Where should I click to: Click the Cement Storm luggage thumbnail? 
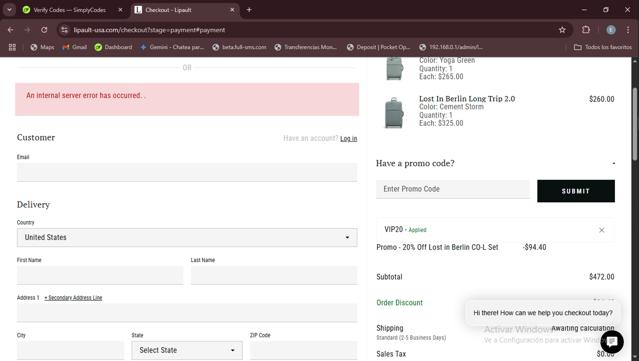coord(394,113)
